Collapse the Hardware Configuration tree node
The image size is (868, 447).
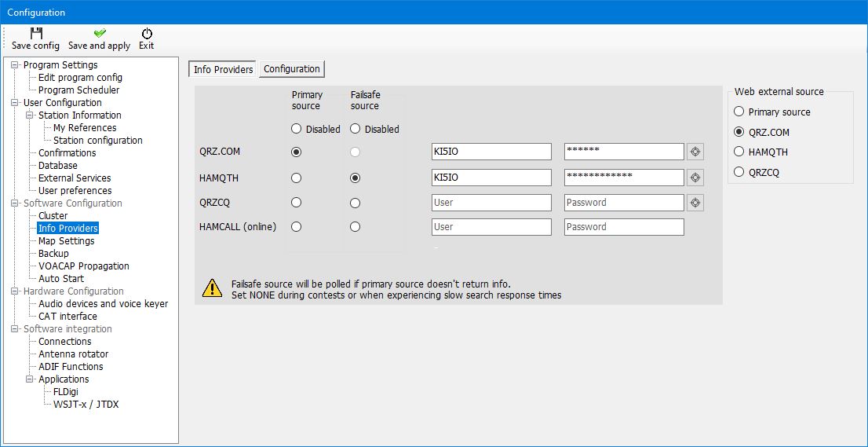(x=15, y=291)
